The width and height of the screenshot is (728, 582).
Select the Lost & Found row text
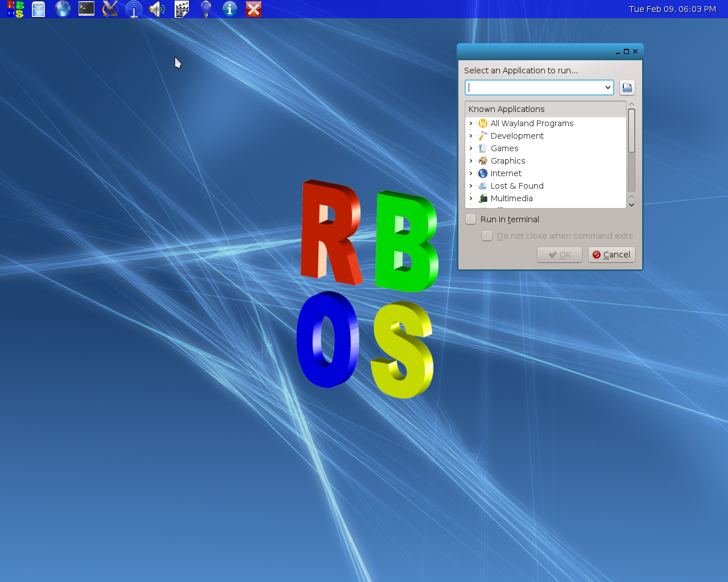click(517, 186)
